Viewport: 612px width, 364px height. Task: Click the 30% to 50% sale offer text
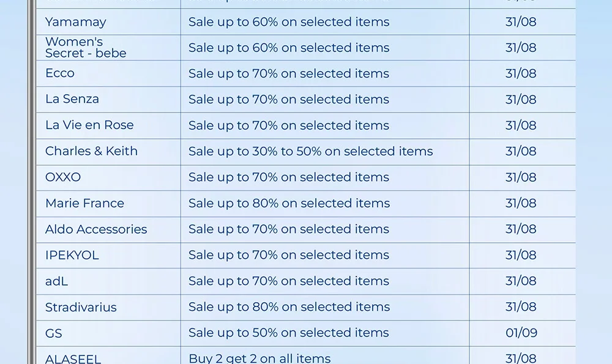pos(310,151)
